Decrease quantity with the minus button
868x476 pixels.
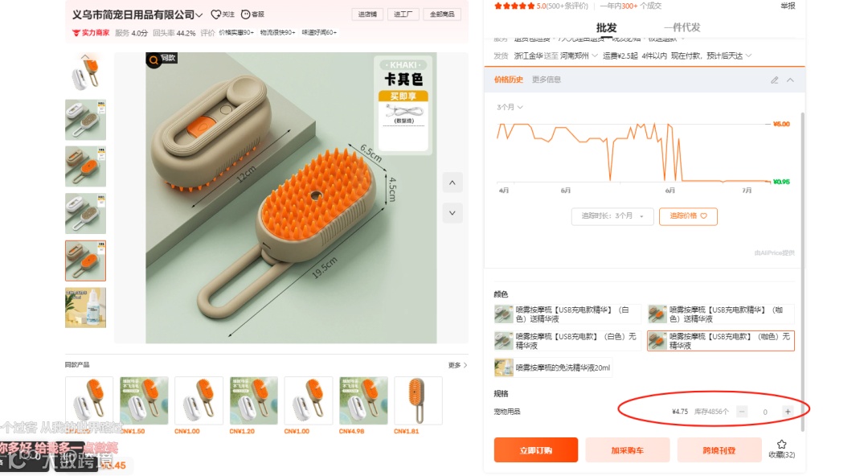(743, 411)
